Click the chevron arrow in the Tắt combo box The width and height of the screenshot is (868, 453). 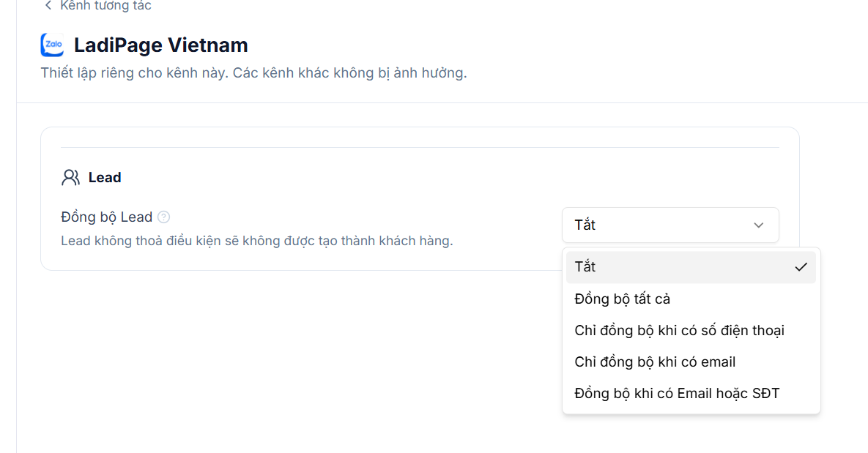click(758, 225)
